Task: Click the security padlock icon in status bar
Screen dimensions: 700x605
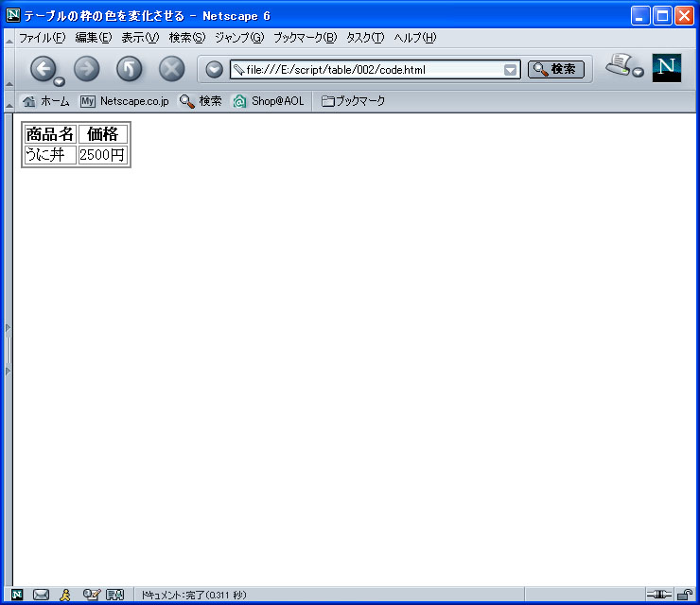Action: point(684,595)
